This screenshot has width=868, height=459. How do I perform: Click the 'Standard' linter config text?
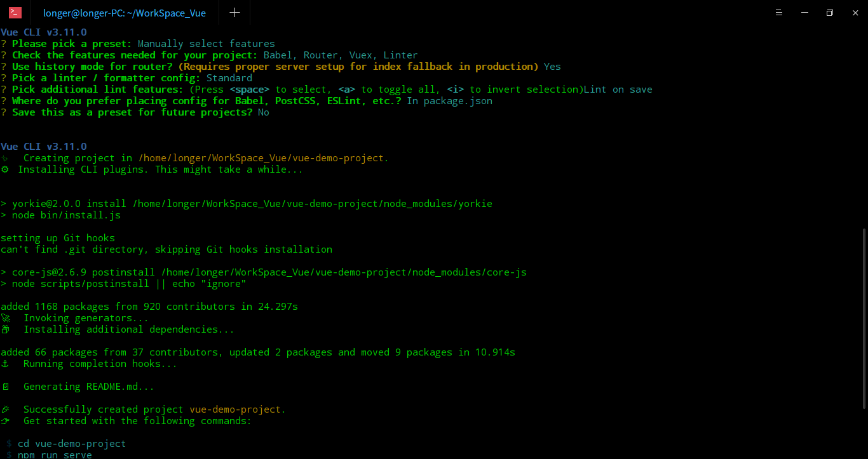pyautogui.click(x=229, y=78)
